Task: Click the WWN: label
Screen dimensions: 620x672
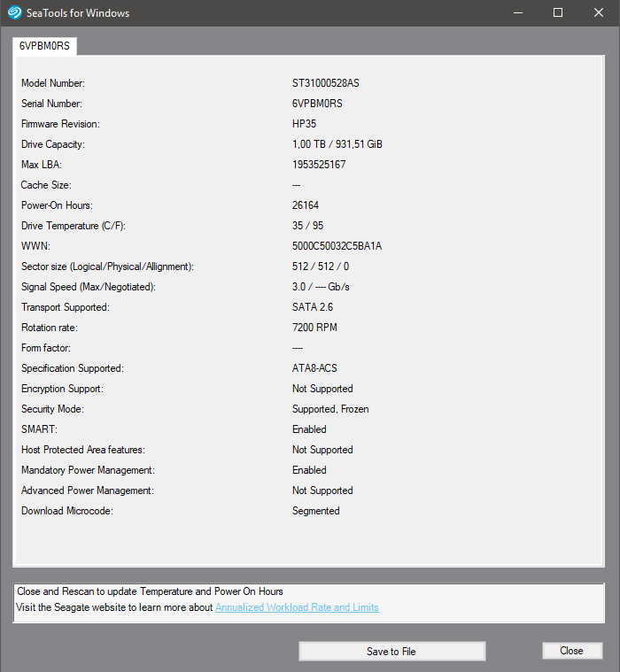Action: pos(35,246)
